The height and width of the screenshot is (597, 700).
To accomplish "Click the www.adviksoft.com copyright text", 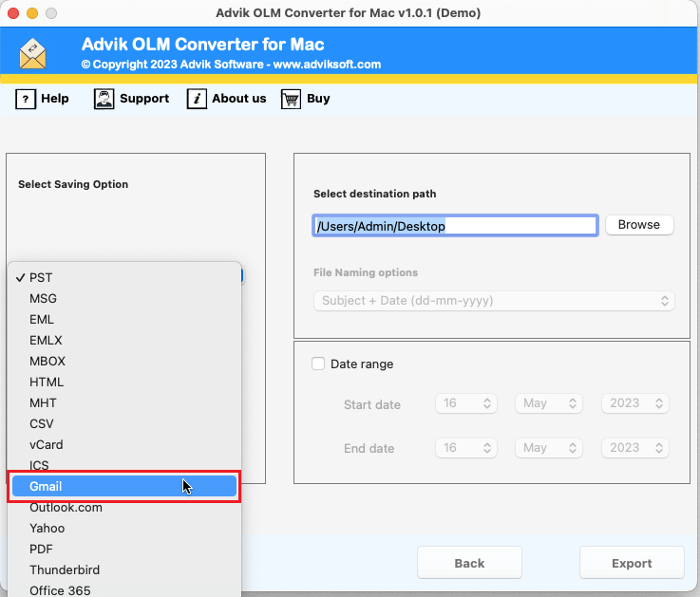I will pyautogui.click(x=328, y=65).
